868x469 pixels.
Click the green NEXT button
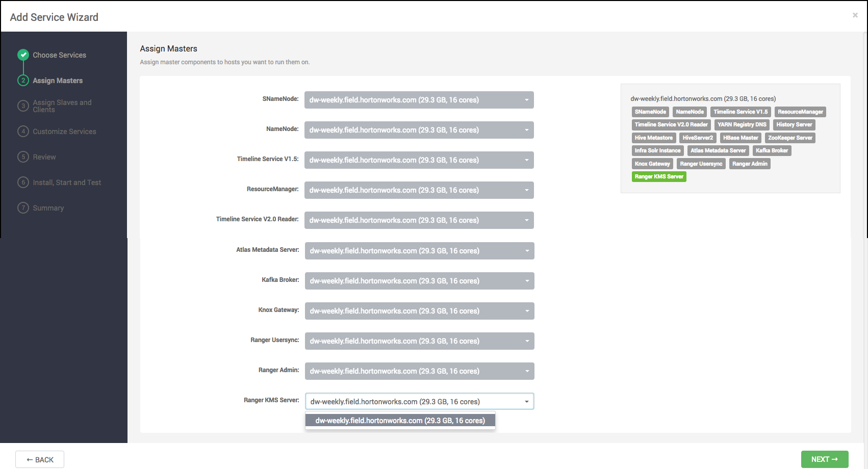pos(825,459)
